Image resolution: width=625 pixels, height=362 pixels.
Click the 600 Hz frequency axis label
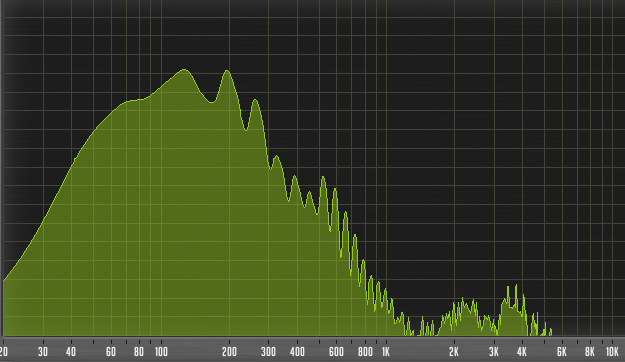(336, 352)
